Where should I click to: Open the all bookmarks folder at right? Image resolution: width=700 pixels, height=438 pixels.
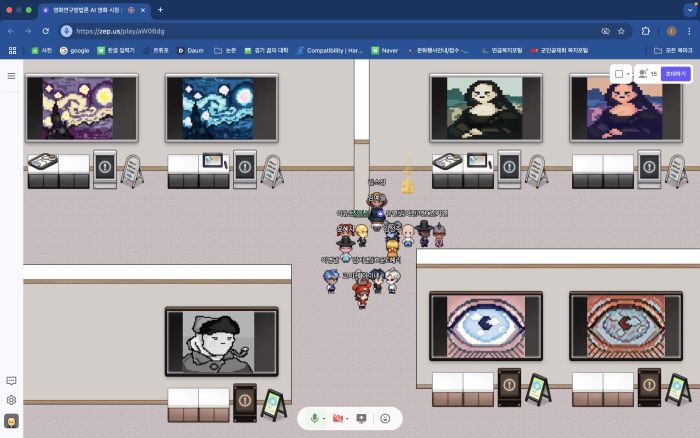point(673,50)
